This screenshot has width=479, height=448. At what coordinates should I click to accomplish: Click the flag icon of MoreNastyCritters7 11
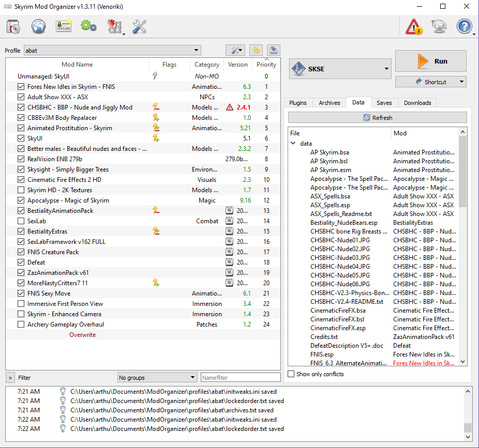tap(156, 283)
